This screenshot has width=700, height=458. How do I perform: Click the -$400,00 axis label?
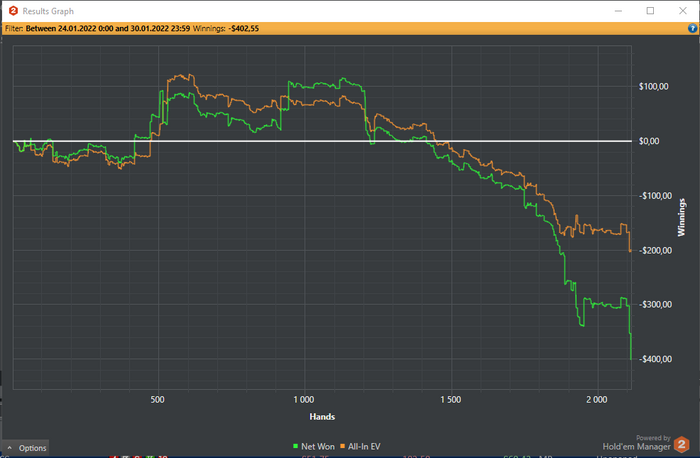[x=655, y=359]
